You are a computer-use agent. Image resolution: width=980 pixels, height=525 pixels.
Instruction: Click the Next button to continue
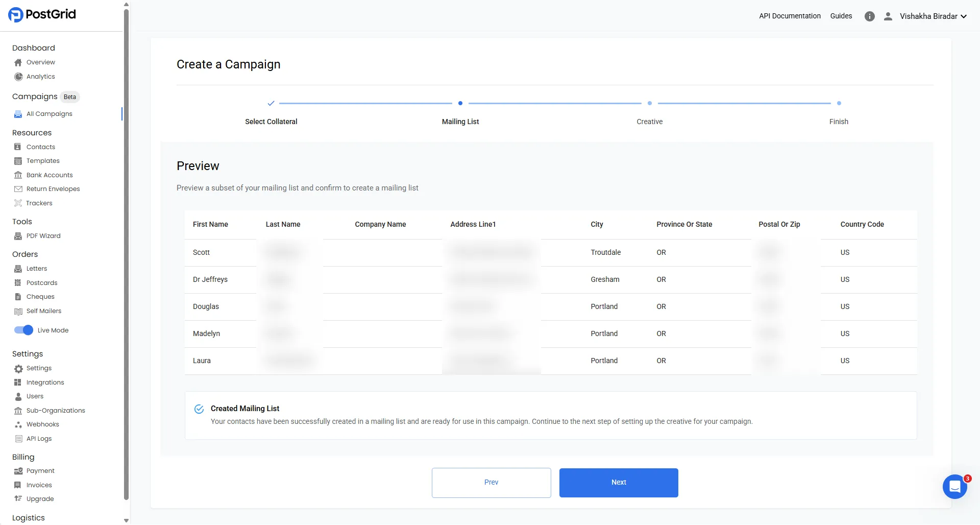click(618, 482)
